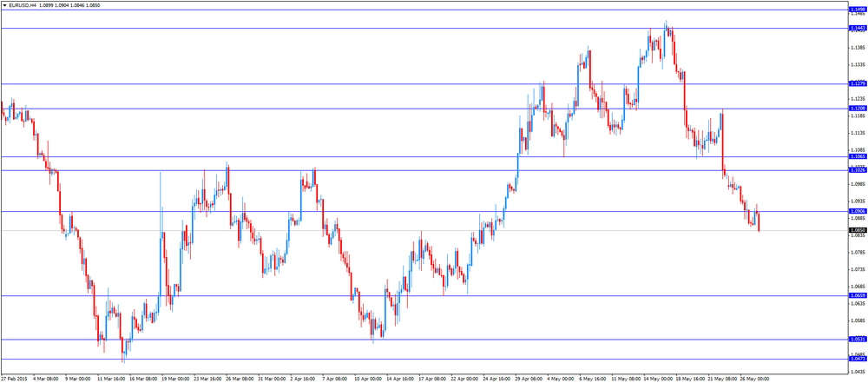Click the open value 1.0899 in chart header
Viewport: 868px width, 383px height.
tap(45, 4)
